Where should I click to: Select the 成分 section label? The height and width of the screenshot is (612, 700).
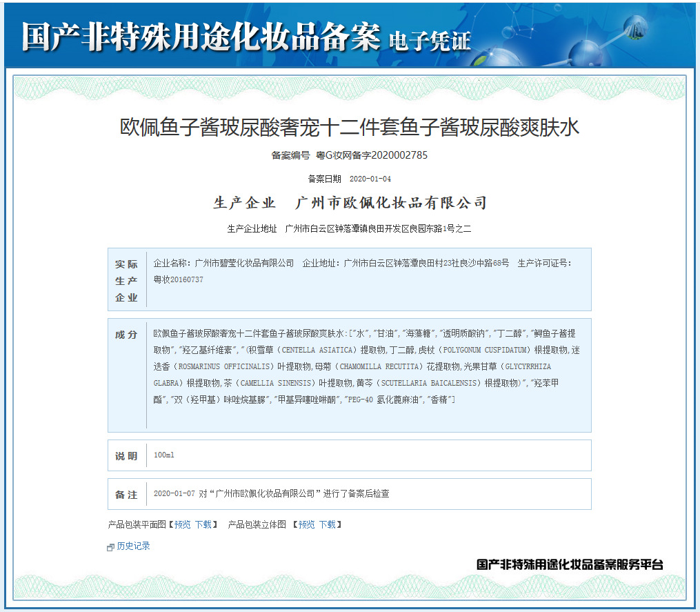click(127, 335)
